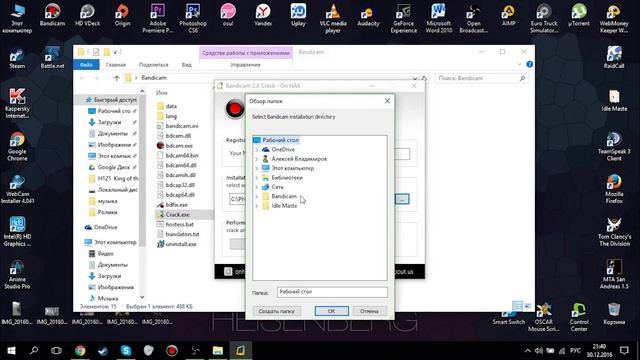Open the Origin desktop shortcut
This screenshot has width=640, height=360.
[122, 15]
